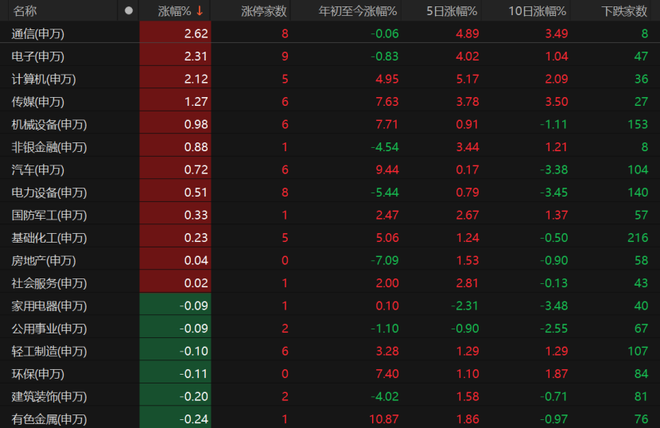Click the 非银金融(申万) sector name

click(x=50, y=147)
